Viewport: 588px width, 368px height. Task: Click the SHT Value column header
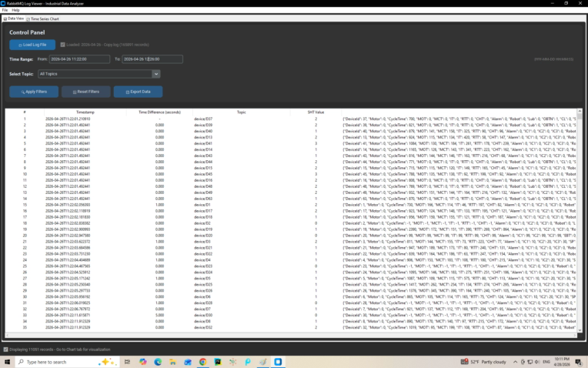point(316,112)
